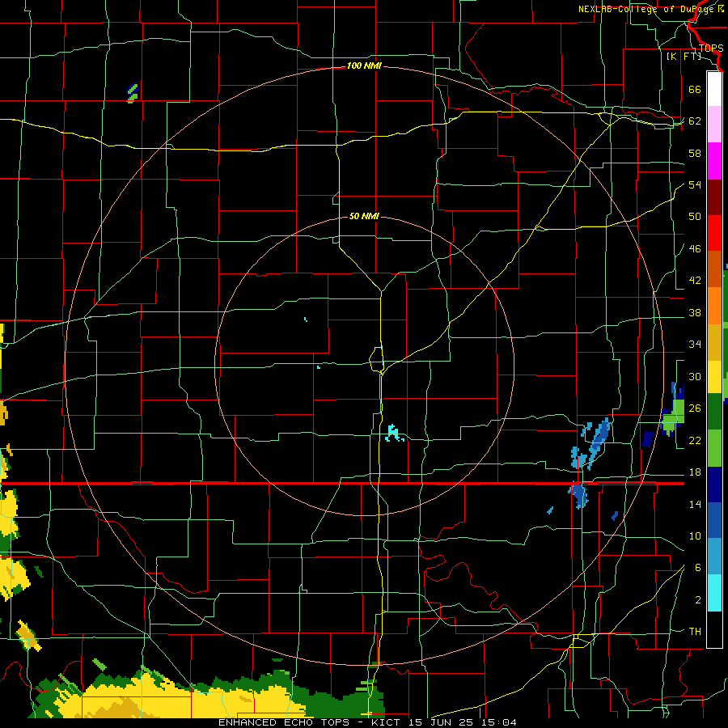Click the white swatch in the tops legend
Screen dimensions: 728x728
pyautogui.click(x=714, y=89)
